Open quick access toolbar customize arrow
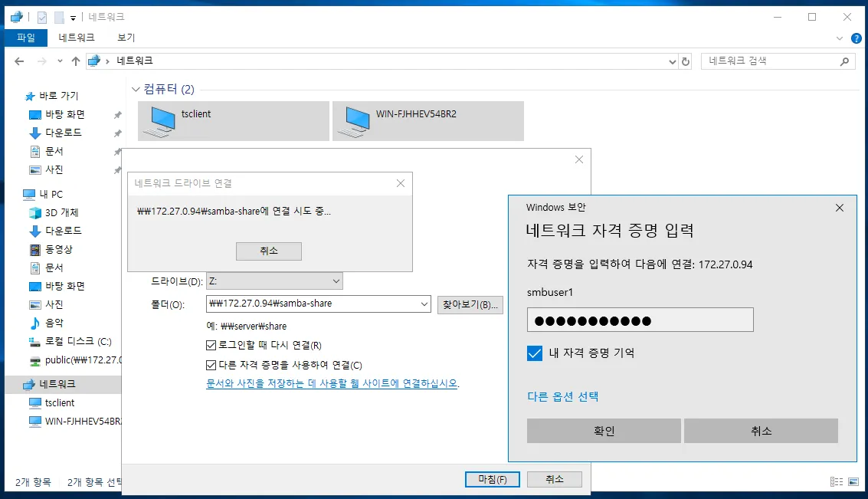The image size is (868, 499). [73, 18]
